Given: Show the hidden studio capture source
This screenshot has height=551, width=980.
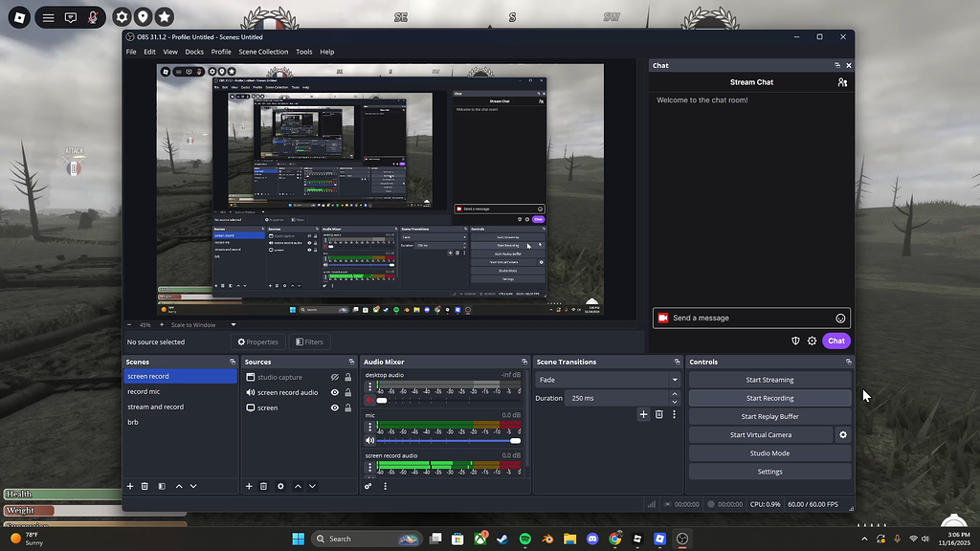Looking at the screenshot, I should point(335,378).
